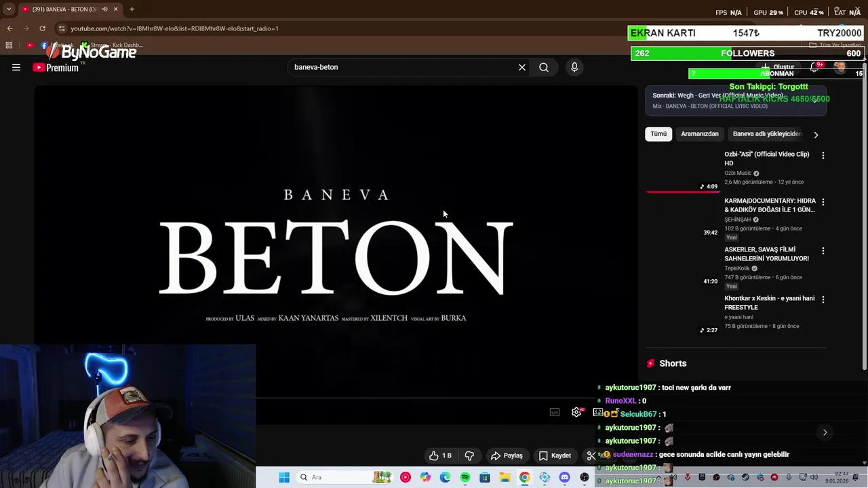The height and width of the screenshot is (488, 868).
Task: Click the search magnifier button
Action: tap(544, 67)
